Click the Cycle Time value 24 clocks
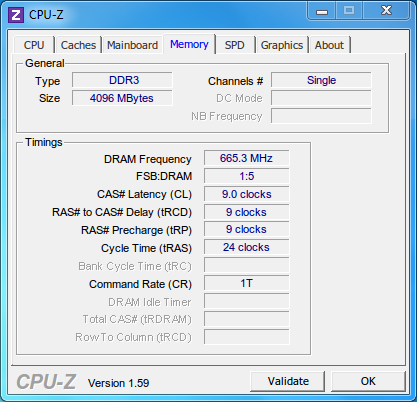Screen dimensions: 417x402 pyautogui.click(x=247, y=247)
